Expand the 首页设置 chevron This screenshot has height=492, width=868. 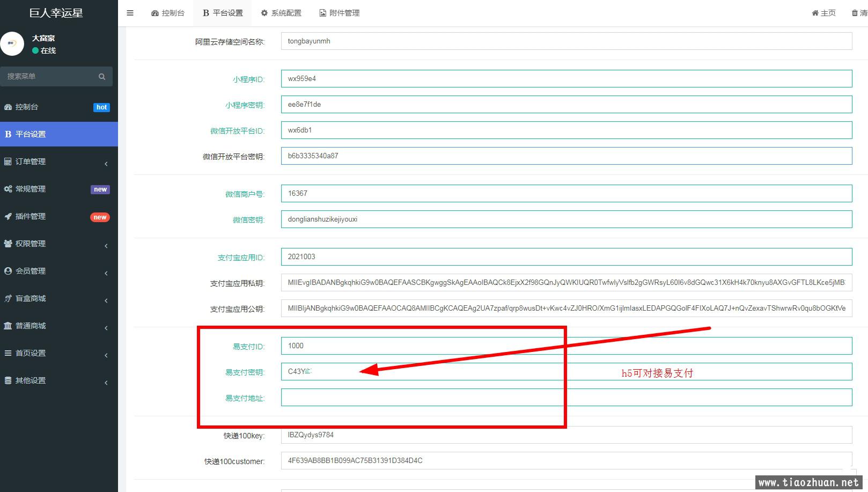click(106, 355)
